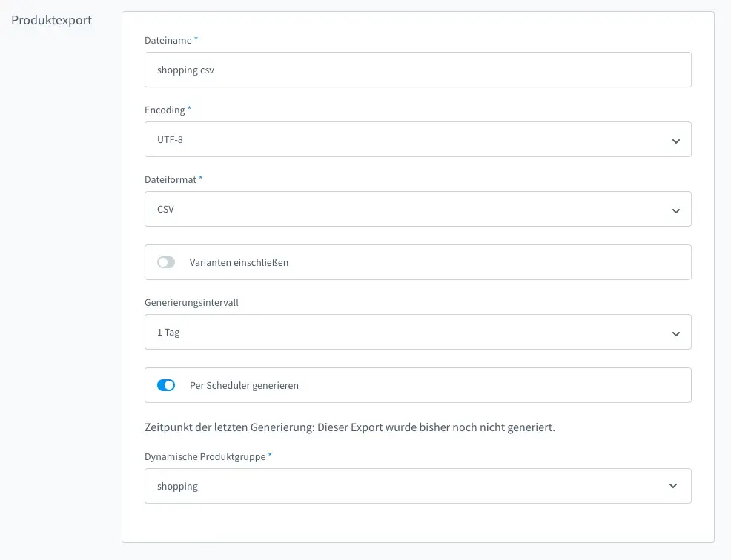Click the 'Per Scheduler generieren' label text
731x560 pixels.
(x=244, y=386)
